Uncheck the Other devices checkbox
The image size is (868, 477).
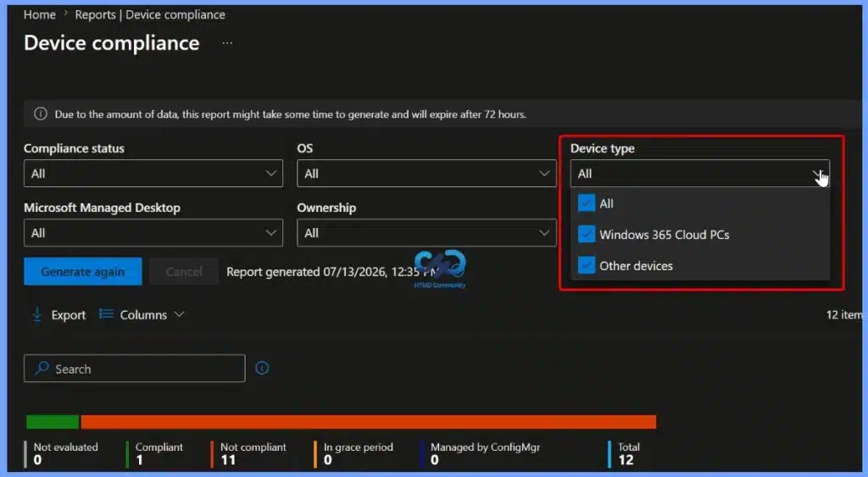[x=587, y=265]
